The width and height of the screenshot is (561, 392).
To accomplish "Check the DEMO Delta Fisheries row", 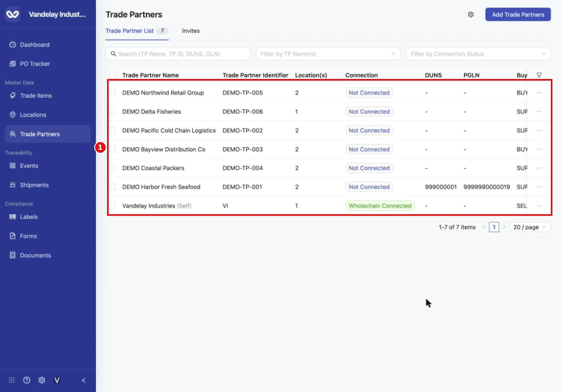I will 112,111.
